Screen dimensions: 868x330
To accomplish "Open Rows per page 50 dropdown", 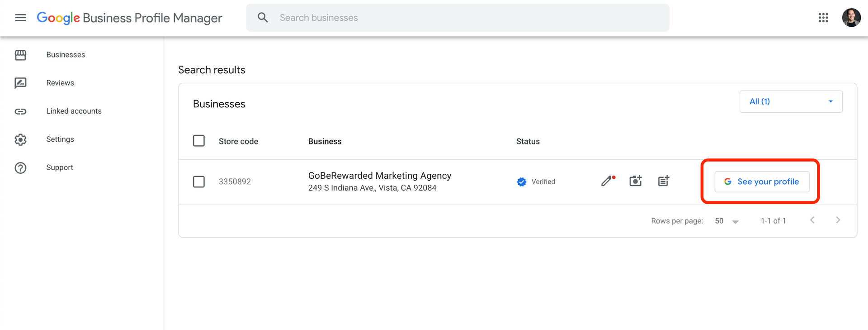I will point(726,221).
